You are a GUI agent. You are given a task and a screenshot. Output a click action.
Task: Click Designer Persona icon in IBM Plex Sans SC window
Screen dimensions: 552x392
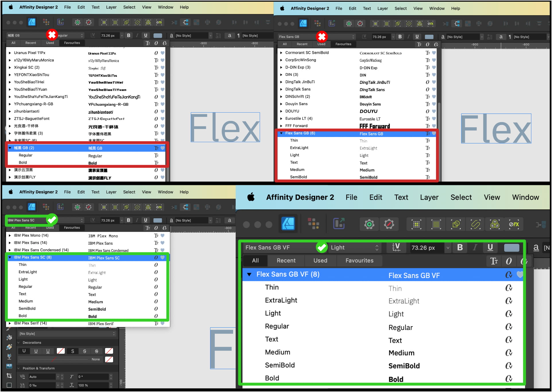coord(32,207)
